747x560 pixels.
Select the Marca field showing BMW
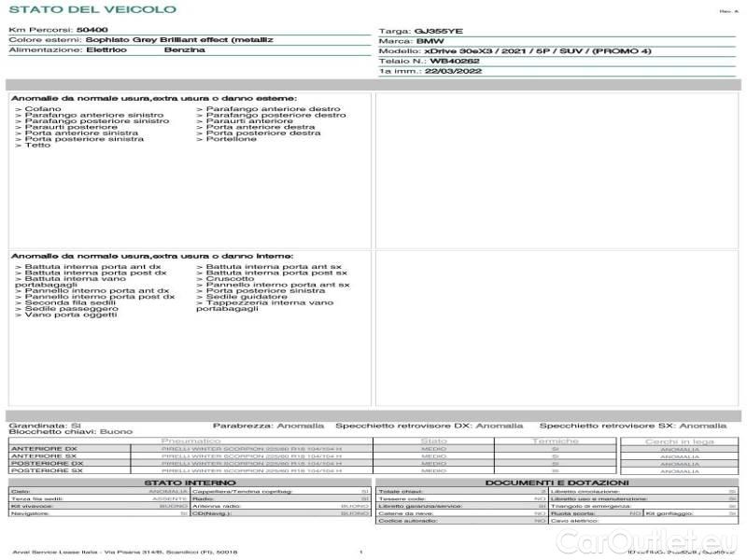coord(428,42)
